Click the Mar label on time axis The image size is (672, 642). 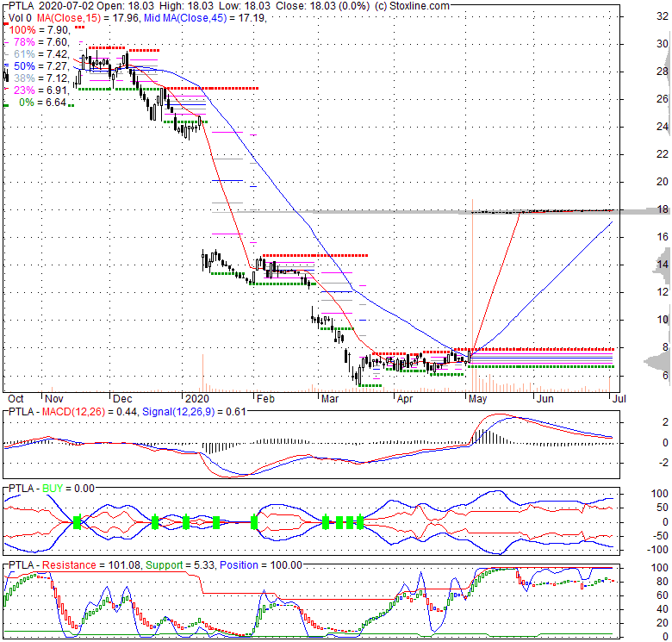(x=330, y=399)
